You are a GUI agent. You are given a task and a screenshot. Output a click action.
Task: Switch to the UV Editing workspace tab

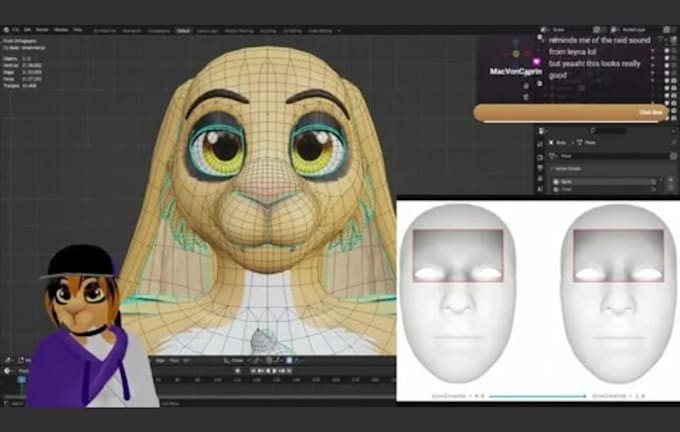coord(292,31)
